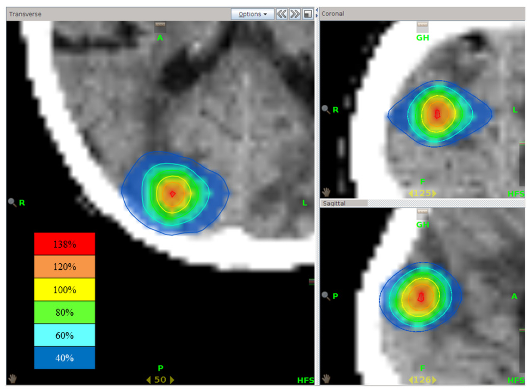Click the yellow 100% isodose legend swatch
This screenshot has height=392, width=532.
64,290
